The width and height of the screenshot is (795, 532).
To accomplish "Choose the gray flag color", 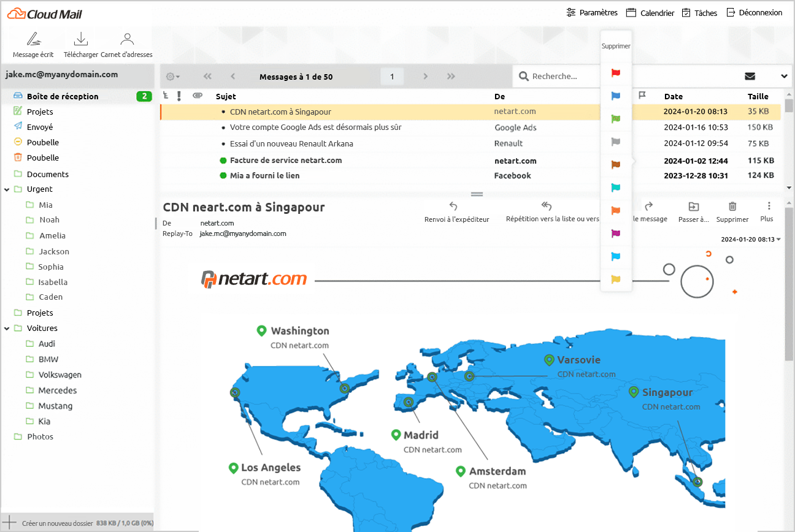I will coord(616,142).
